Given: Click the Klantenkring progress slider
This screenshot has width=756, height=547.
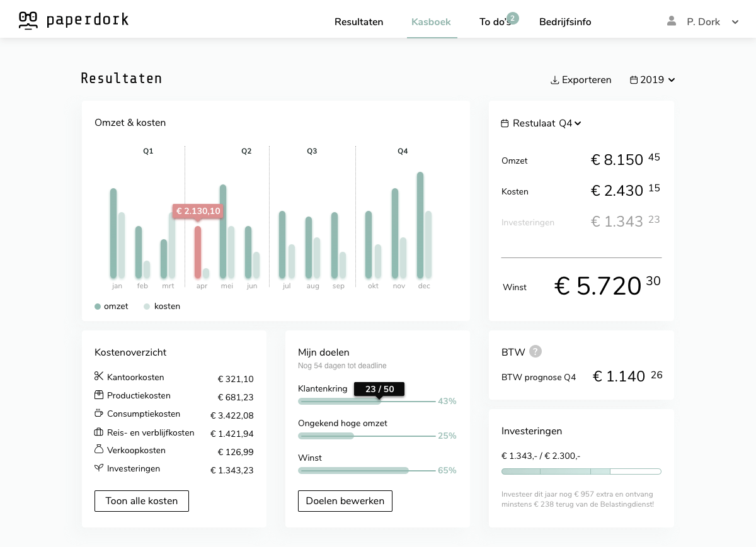Looking at the screenshot, I should (367, 401).
